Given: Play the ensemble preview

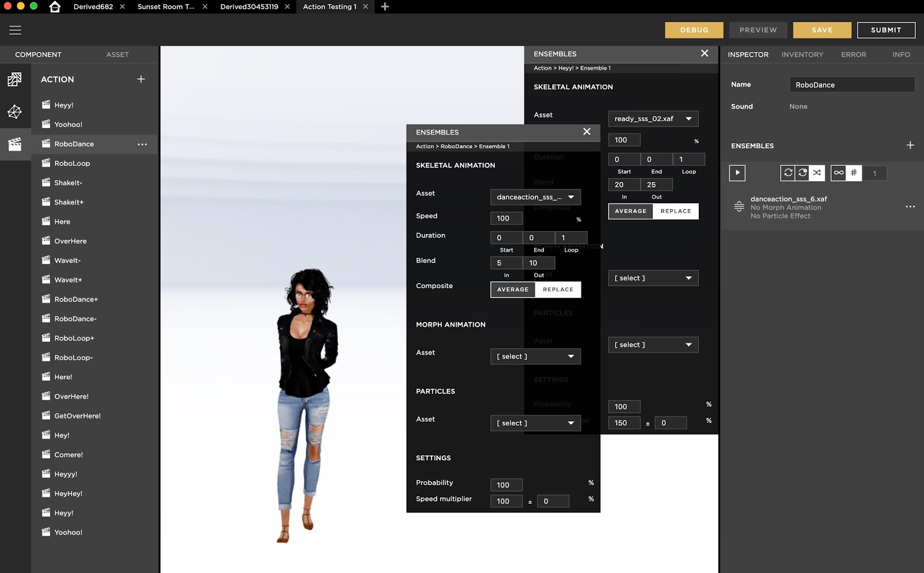Looking at the screenshot, I should coord(737,173).
